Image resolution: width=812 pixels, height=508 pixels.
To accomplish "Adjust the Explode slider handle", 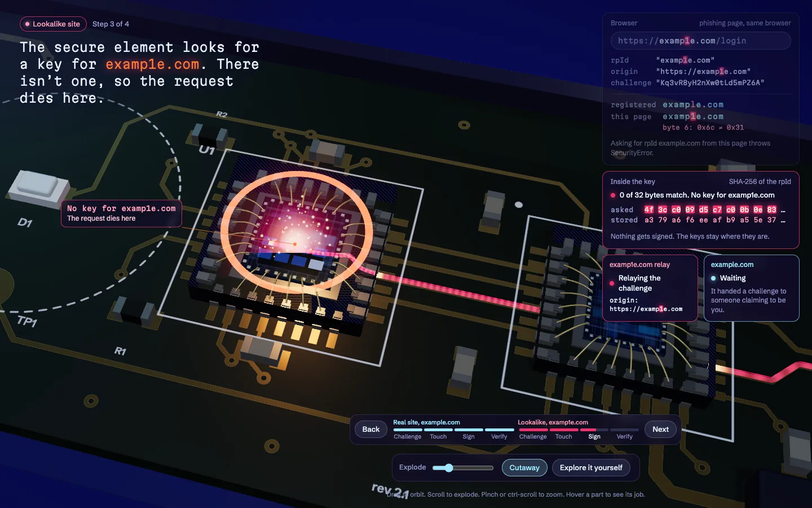I will (449, 467).
